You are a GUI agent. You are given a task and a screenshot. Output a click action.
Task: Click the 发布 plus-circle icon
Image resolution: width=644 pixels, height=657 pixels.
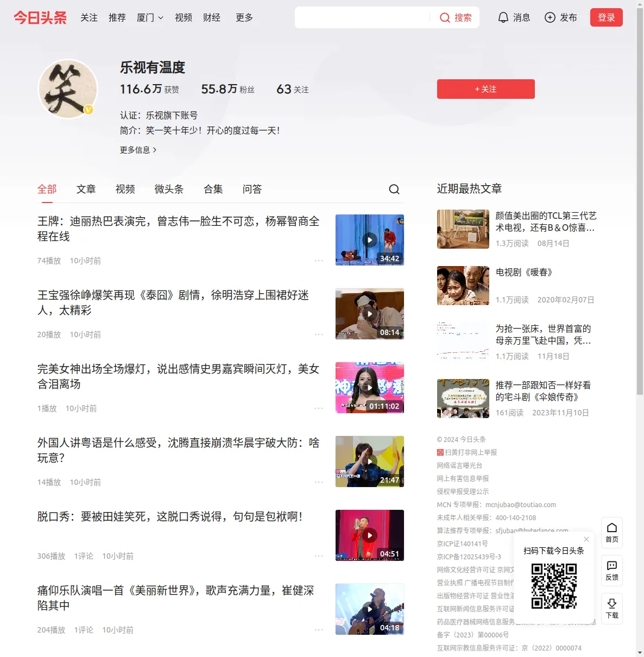pyautogui.click(x=550, y=17)
